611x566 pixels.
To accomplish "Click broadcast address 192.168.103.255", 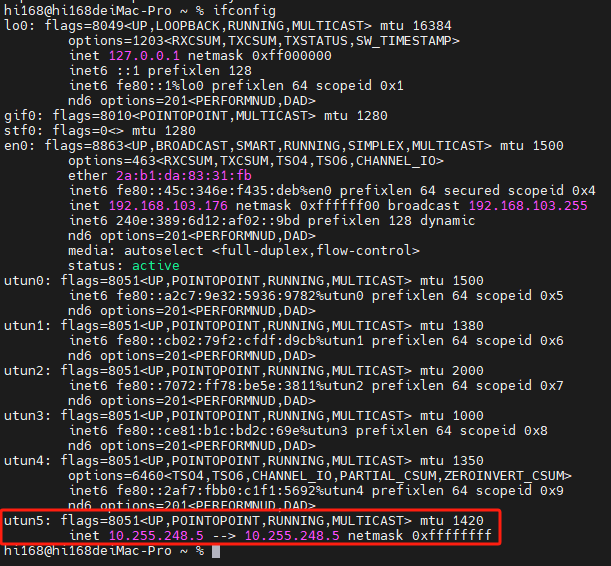I will tap(528, 206).
